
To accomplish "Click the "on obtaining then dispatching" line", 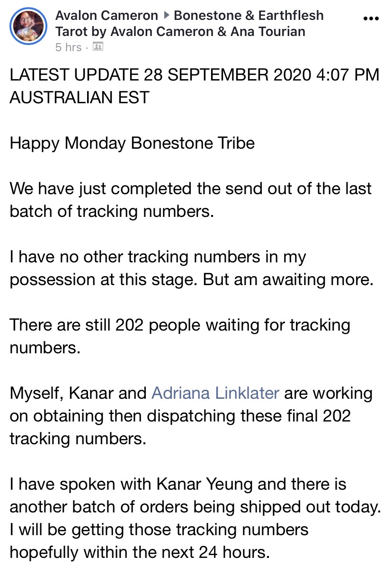I will [x=180, y=416].
